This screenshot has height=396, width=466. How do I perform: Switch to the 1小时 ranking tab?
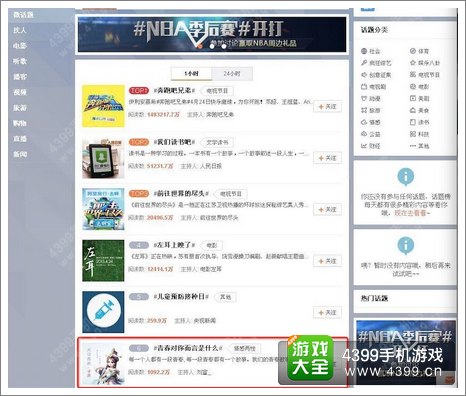191,74
